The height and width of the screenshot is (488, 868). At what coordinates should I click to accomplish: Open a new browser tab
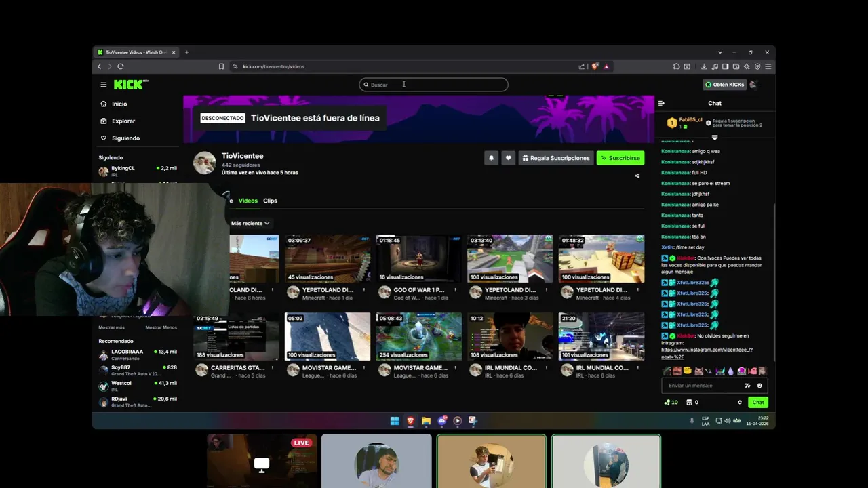186,52
